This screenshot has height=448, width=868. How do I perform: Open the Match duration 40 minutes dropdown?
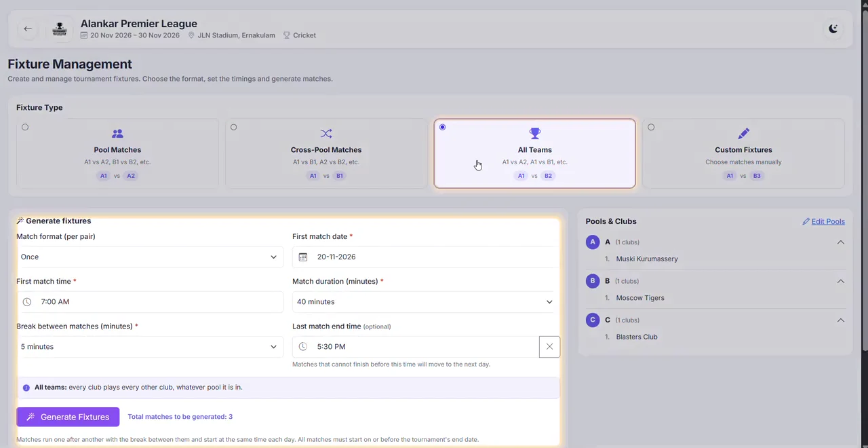tap(426, 301)
